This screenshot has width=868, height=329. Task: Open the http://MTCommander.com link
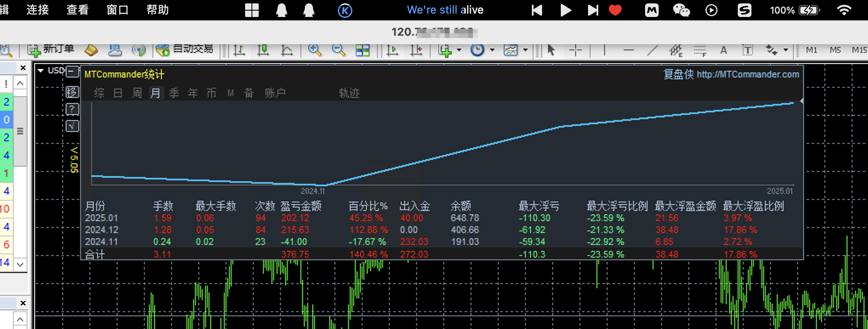coord(748,74)
